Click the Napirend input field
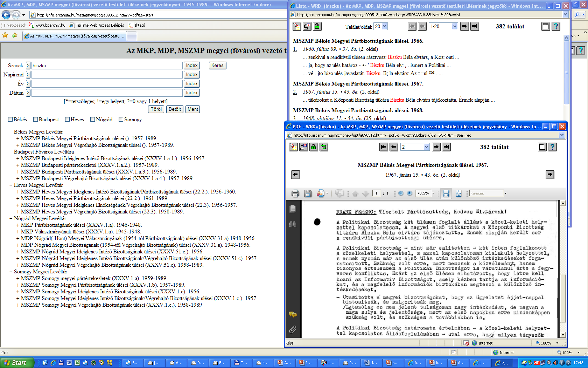Viewport: 588px width, 368px height. point(107,75)
